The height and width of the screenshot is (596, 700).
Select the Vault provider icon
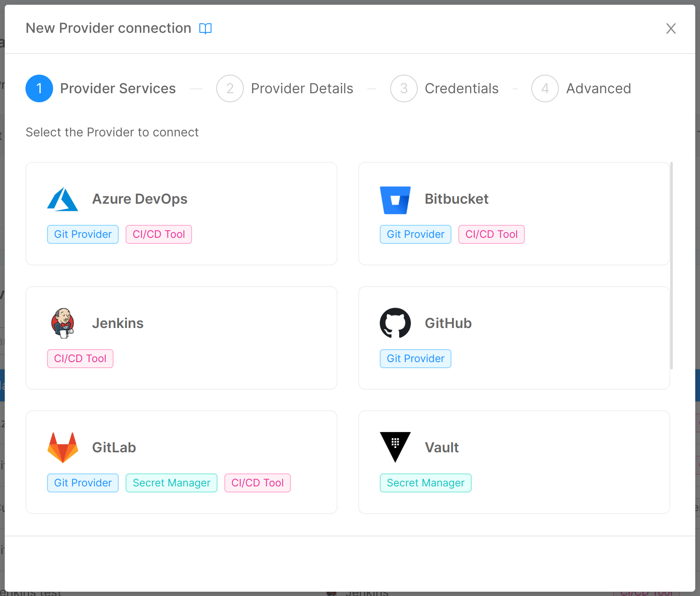(395, 447)
